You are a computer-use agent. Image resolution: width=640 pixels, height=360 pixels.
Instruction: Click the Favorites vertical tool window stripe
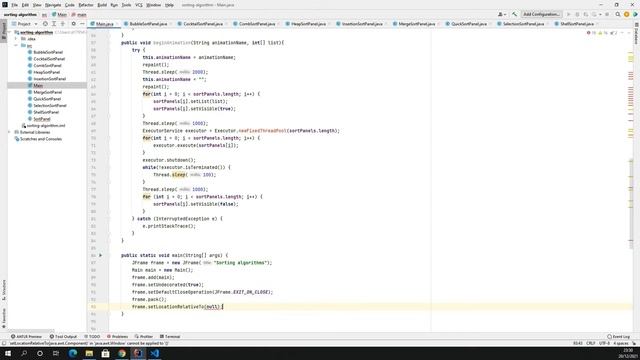pos(4,318)
